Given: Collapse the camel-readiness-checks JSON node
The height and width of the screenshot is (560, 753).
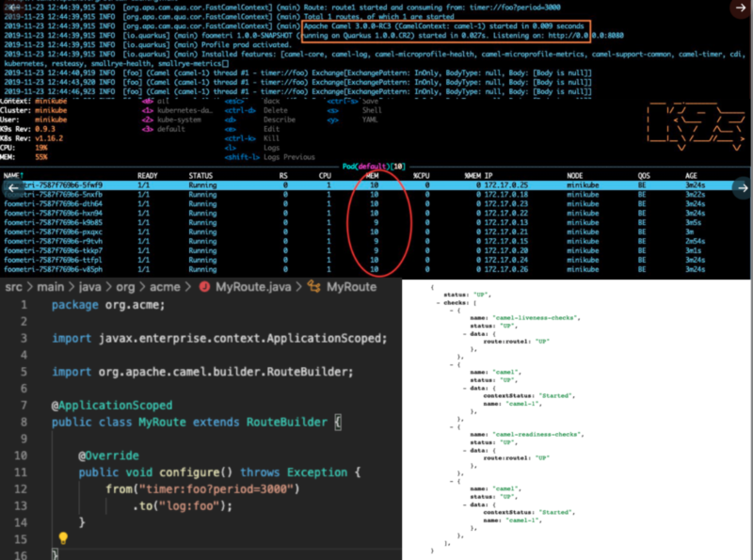Looking at the screenshot, I should click(451, 427).
